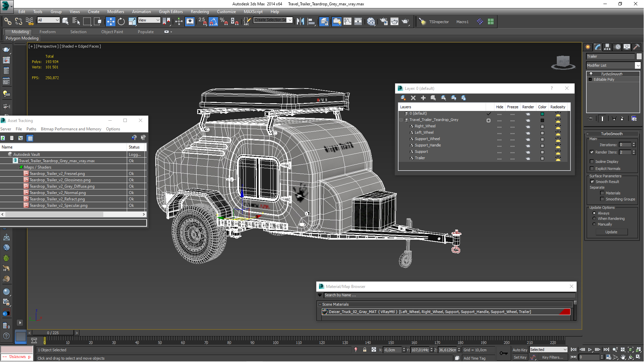Image resolution: width=644 pixels, height=362 pixels.
Task: Click the TSInspector toolbar button
Action: click(x=439, y=22)
